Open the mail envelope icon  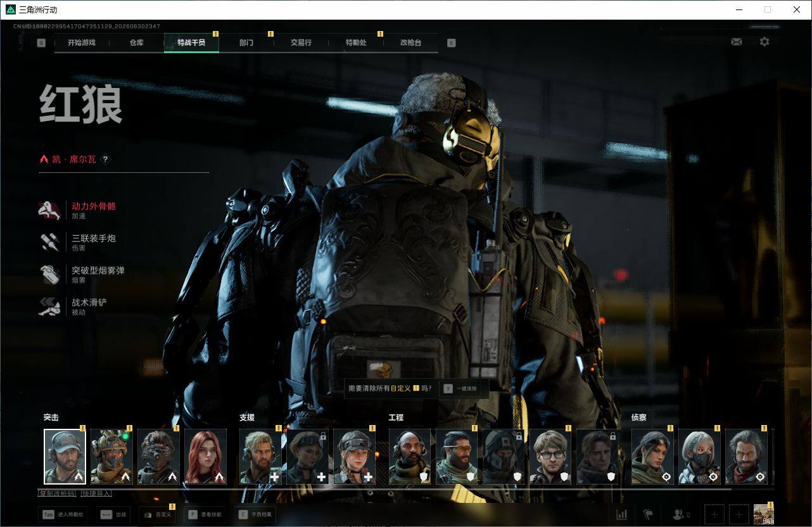[736, 42]
